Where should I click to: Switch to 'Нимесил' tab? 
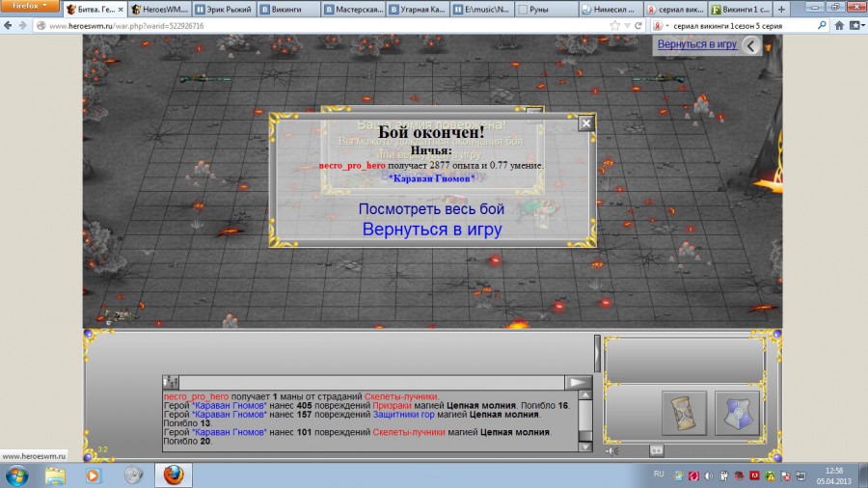click(x=610, y=10)
